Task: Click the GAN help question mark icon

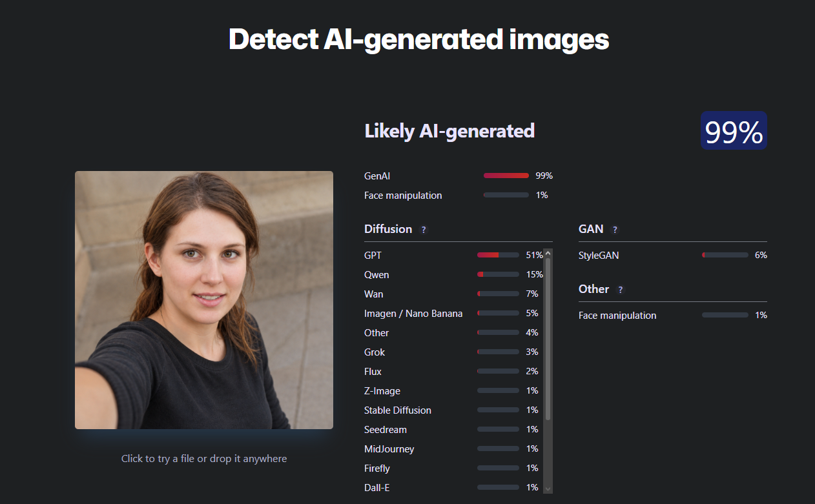Action: tap(615, 230)
